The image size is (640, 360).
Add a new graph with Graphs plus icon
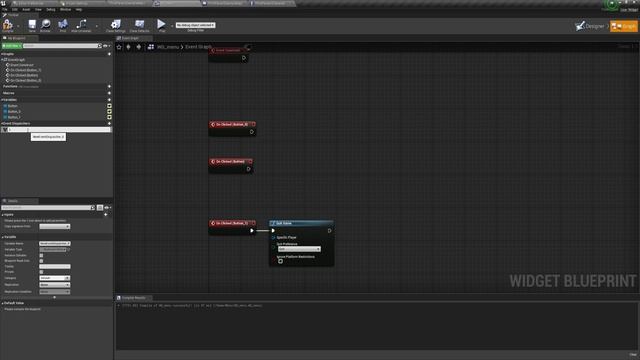[x=109, y=54]
